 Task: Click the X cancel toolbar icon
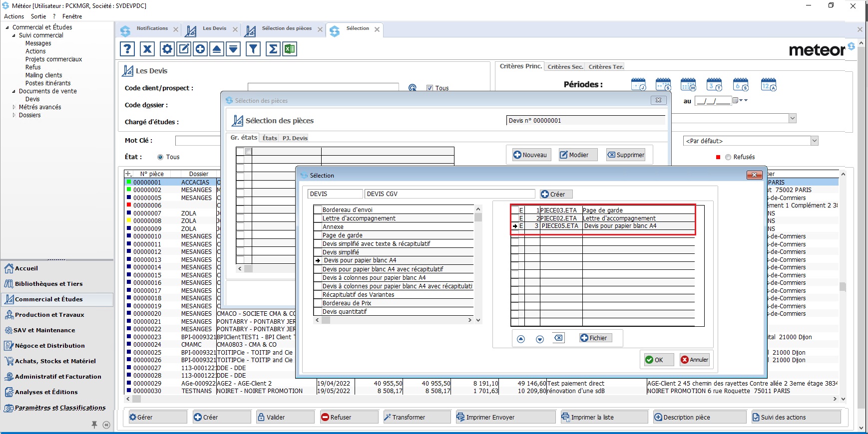(x=147, y=49)
